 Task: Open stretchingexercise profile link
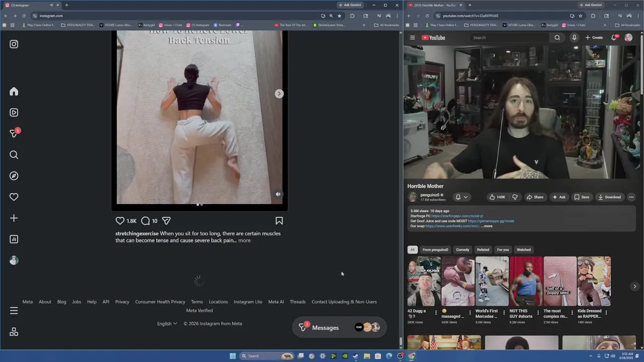pos(137,233)
